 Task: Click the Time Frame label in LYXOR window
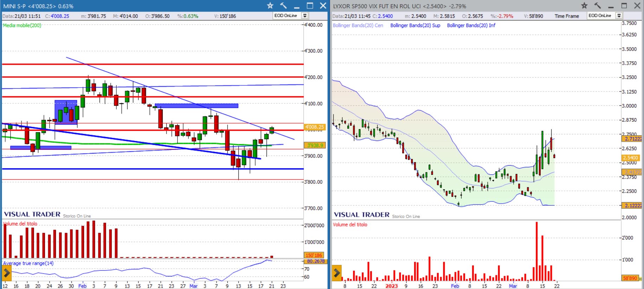[567, 16]
